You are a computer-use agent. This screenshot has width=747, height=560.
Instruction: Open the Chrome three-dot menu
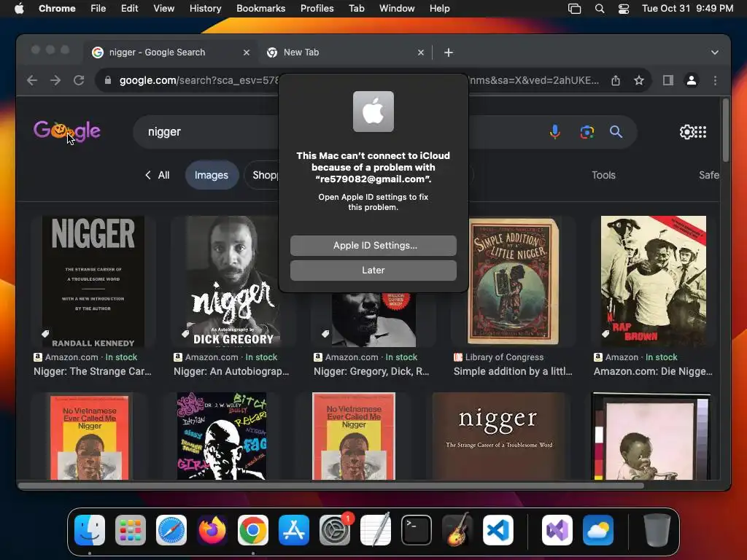coord(715,80)
